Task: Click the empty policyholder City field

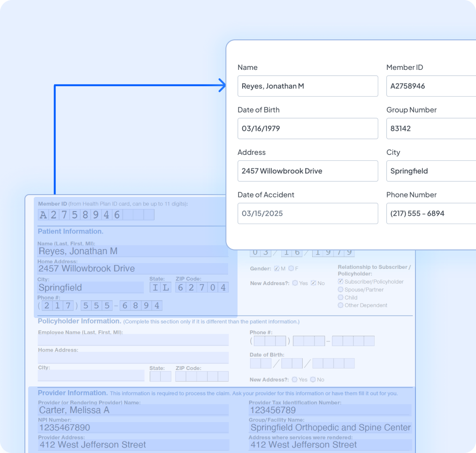Action: click(x=91, y=375)
